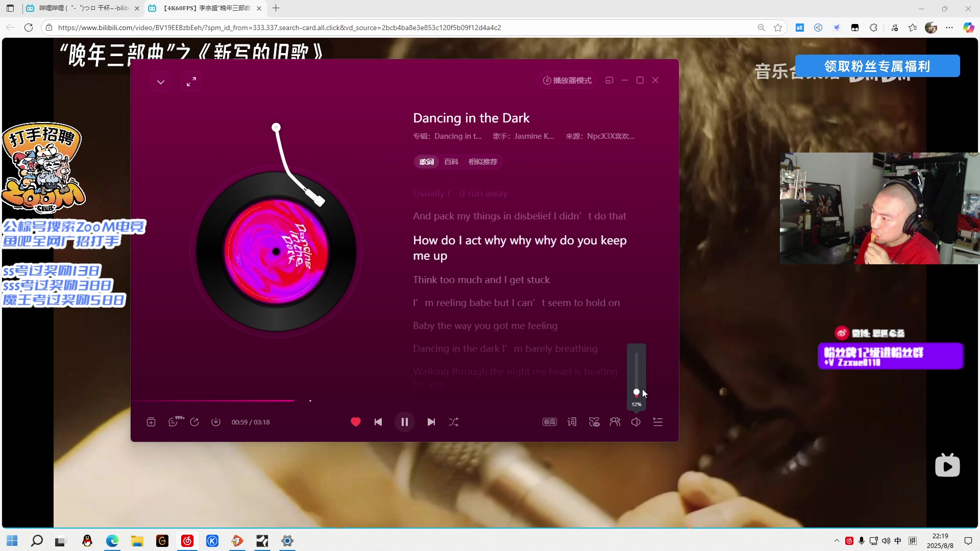Open album link Dancing in t...

point(458,136)
